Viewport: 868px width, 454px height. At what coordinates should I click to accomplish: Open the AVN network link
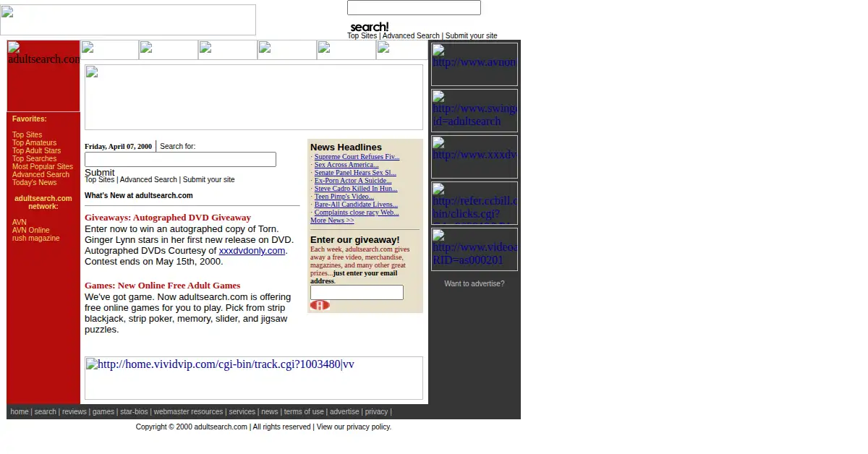click(x=19, y=222)
